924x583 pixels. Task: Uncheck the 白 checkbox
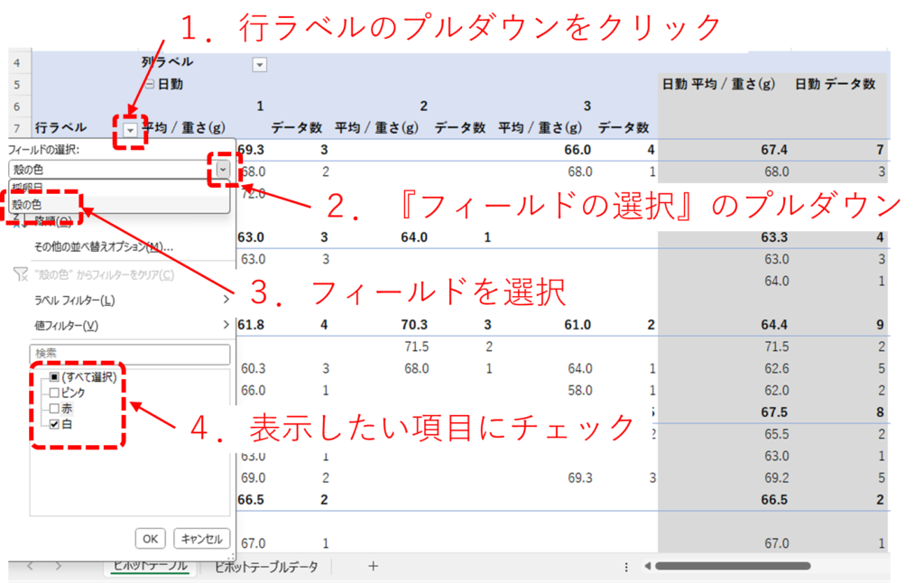[55, 423]
